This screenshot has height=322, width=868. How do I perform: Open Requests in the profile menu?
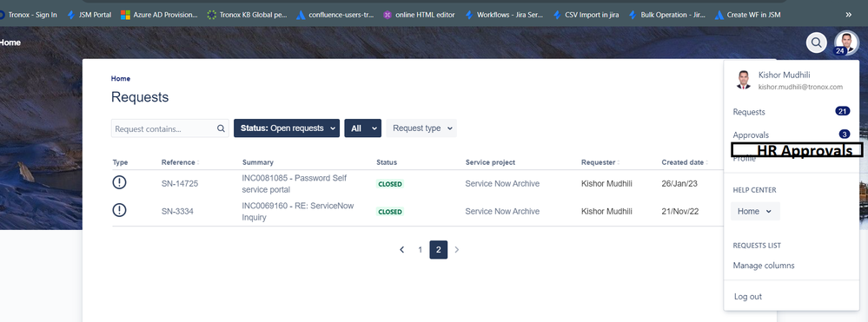click(749, 112)
